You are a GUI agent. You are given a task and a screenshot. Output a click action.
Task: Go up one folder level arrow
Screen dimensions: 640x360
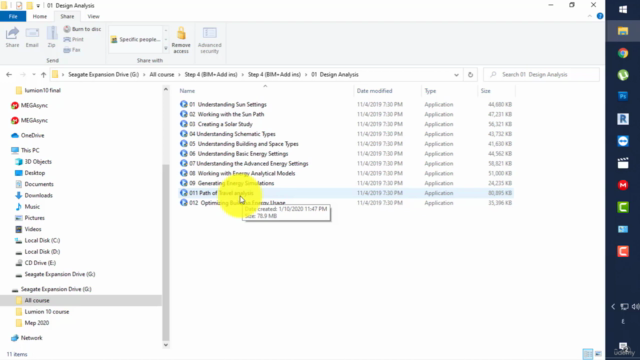44,75
